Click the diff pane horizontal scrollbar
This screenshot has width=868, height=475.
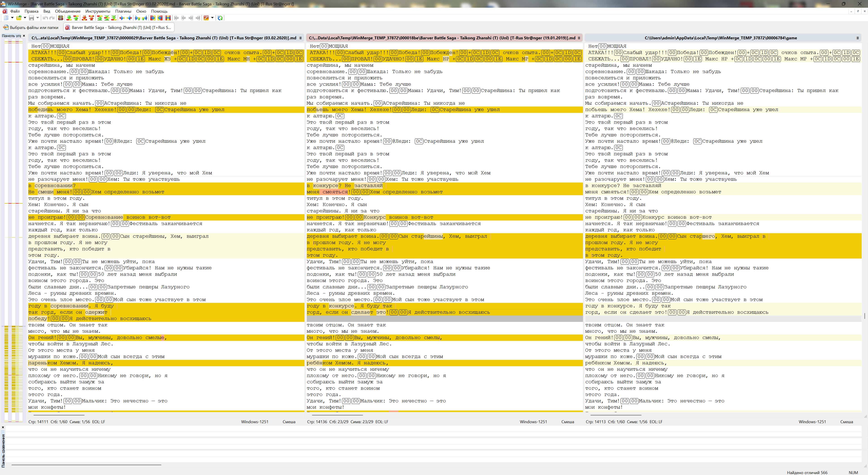click(87, 465)
